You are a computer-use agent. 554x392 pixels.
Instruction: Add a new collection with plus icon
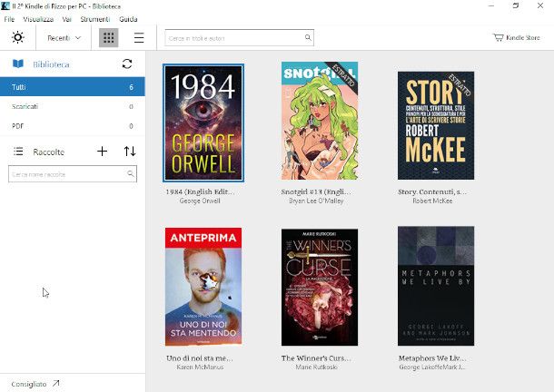(x=102, y=152)
